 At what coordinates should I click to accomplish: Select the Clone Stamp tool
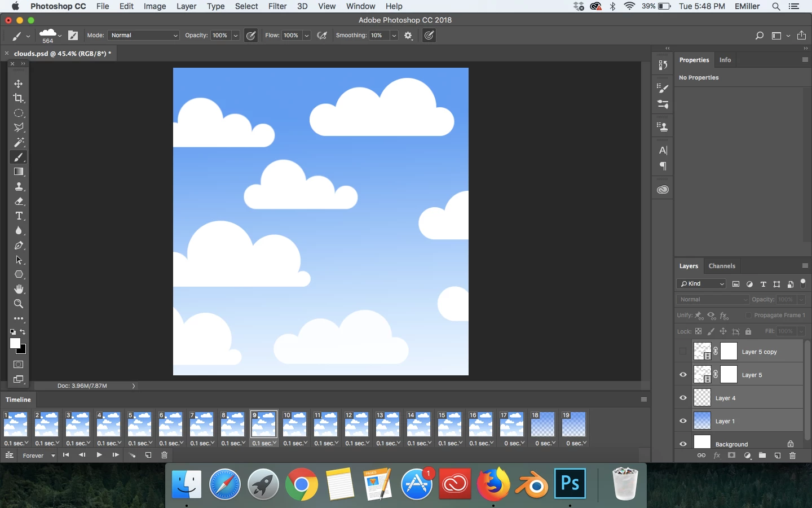coord(19,186)
